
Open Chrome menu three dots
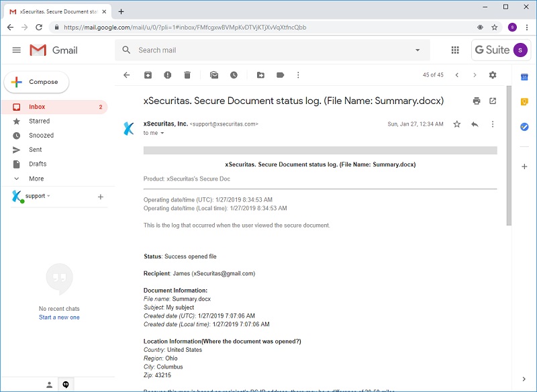click(x=527, y=28)
